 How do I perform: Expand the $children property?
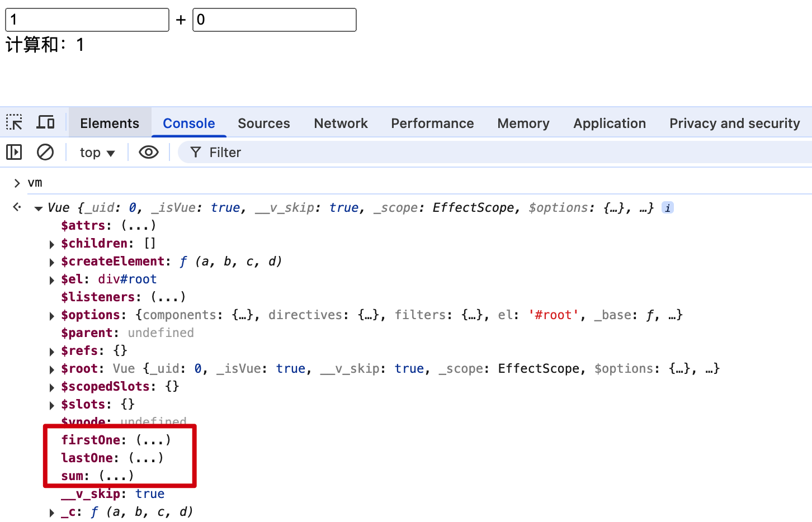click(52, 244)
